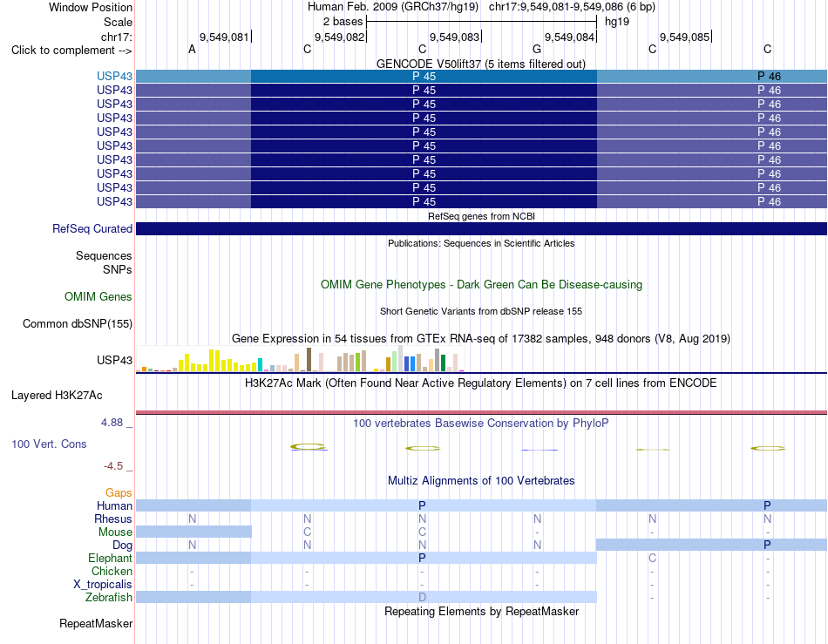
Task: Select the Layered H3K27Ac track label
Action: 57,396
